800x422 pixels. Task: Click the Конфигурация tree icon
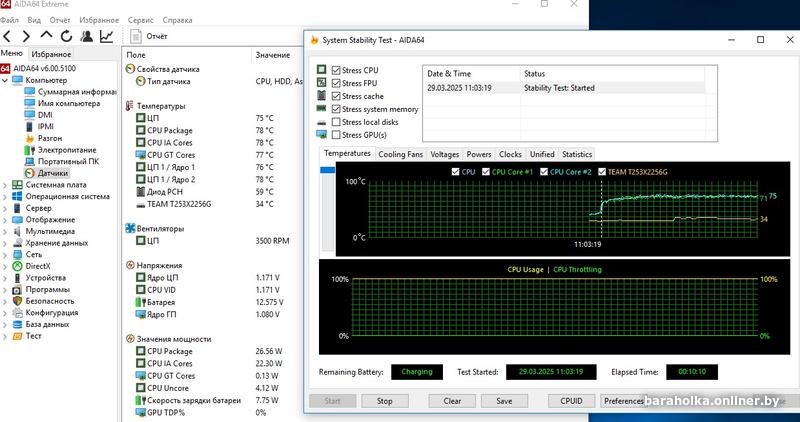pos(17,313)
